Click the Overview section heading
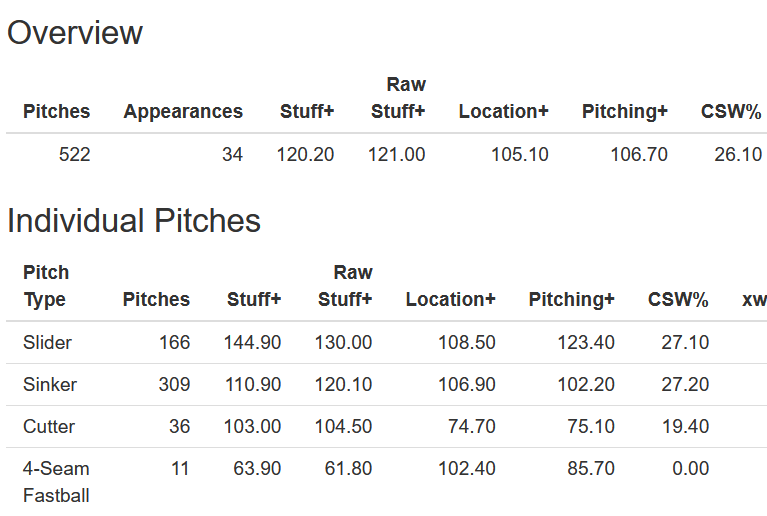 pos(75,33)
